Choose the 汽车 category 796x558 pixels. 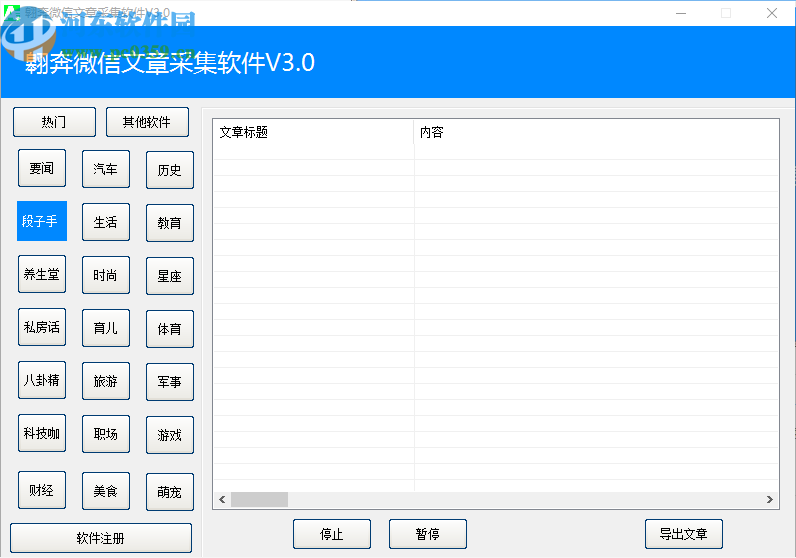[x=106, y=169]
